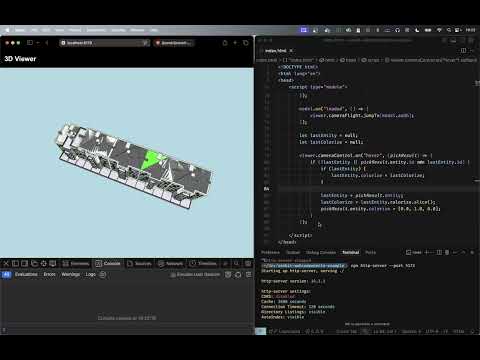480x360 pixels.
Task: Open the Safari sidebar toggle
Action: (30, 43)
